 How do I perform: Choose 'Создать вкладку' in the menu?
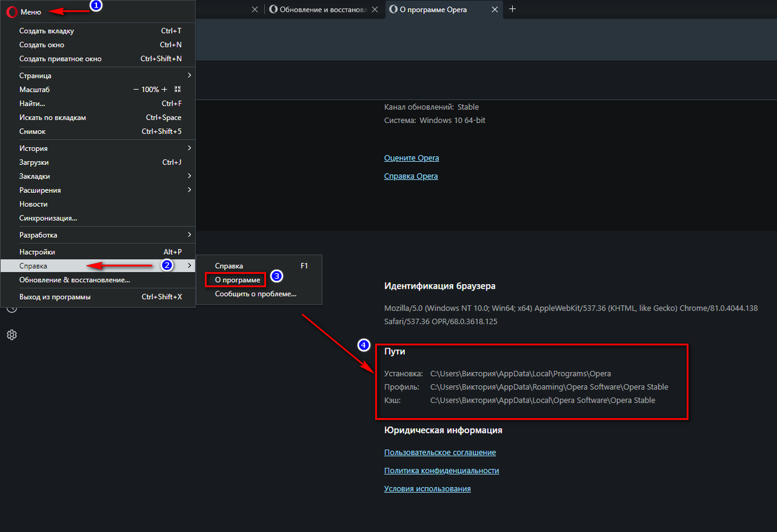point(98,30)
